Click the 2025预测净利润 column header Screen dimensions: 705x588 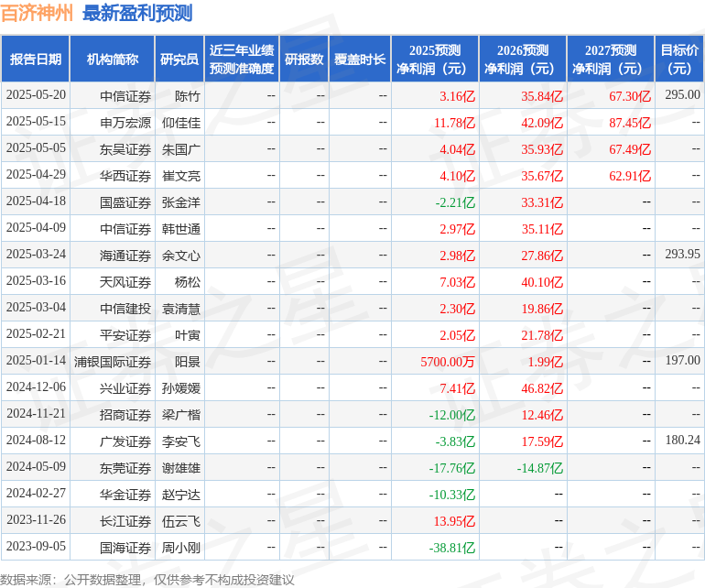click(x=435, y=59)
